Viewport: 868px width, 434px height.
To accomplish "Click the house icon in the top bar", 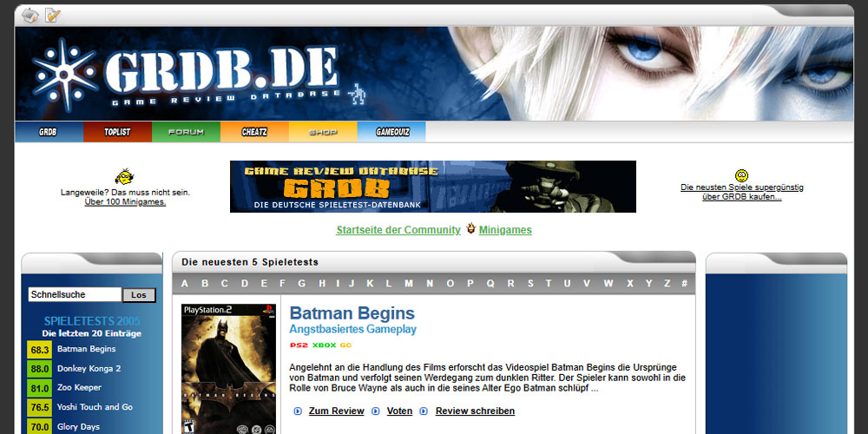I will coord(30,16).
